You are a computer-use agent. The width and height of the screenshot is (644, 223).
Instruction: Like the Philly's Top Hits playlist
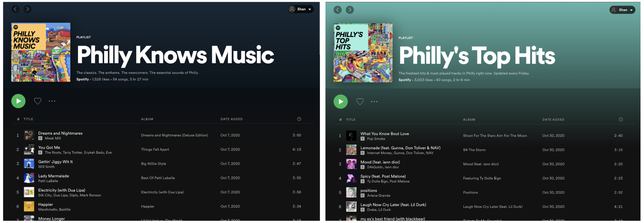tap(360, 102)
